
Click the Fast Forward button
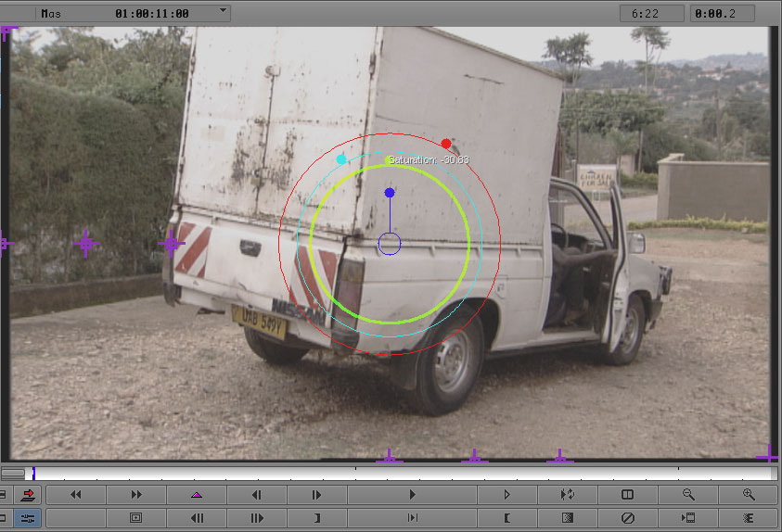coord(136,495)
